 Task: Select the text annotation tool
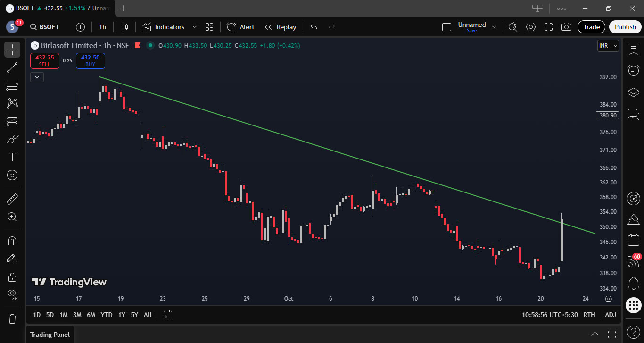pyautogui.click(x=12, y=157)
